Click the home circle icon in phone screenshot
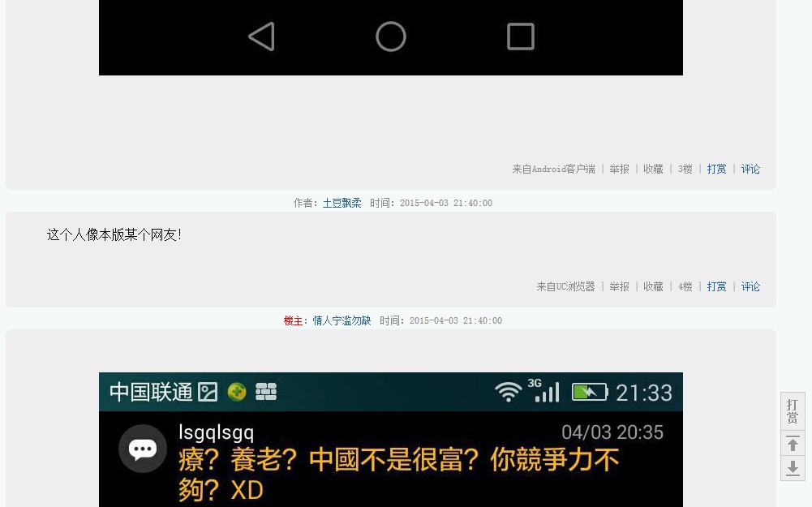Screen dimensions: 812x507 pyautogui.click(x=390, y=37)
